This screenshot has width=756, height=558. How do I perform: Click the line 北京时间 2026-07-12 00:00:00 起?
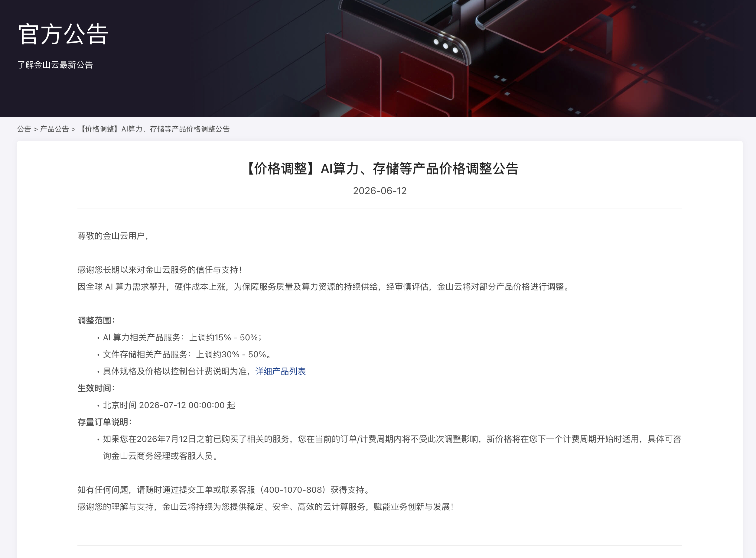click(169, 405)
